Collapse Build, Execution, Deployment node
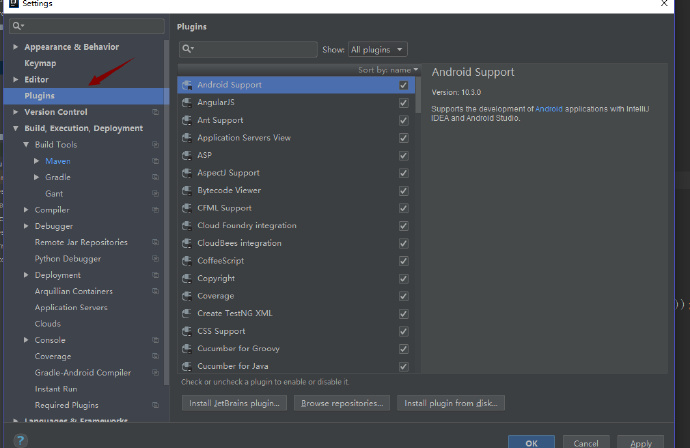This screenshot has width=690, height=448. pyautogui.click(x=15, y=128)
